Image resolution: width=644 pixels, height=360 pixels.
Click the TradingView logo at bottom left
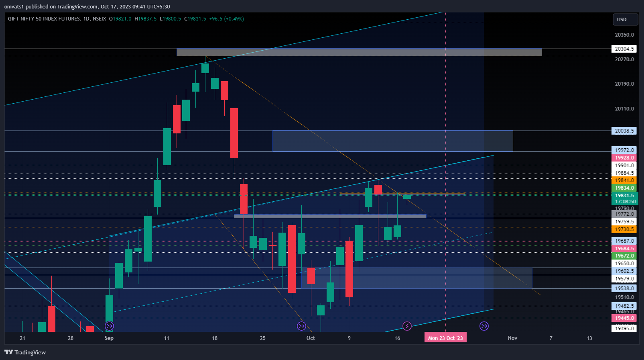[x=25, y=352]
